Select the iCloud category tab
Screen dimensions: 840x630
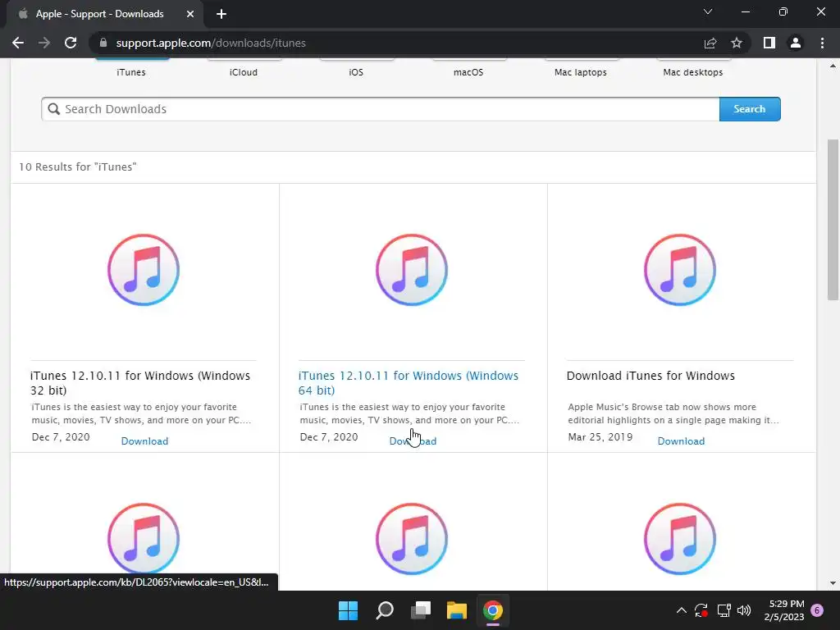click(x=244, y=72)
